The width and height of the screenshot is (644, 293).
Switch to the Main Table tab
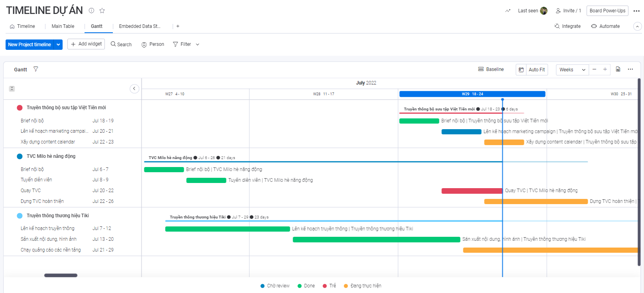[63, 26]
